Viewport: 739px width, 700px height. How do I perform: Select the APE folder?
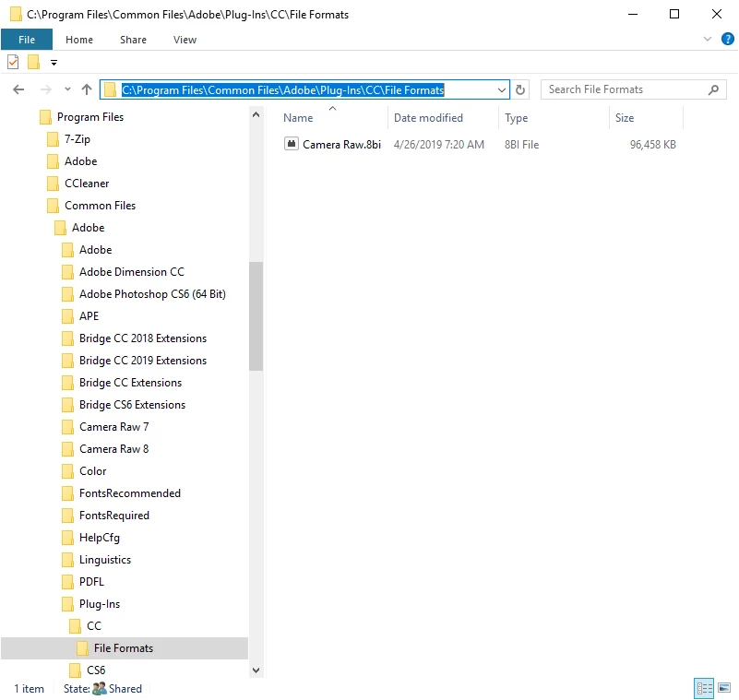89,316
